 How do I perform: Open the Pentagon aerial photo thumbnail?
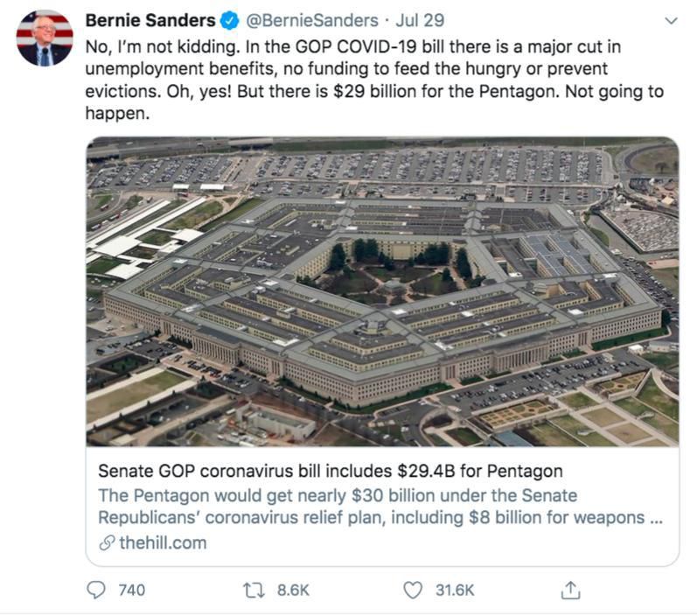382,291
